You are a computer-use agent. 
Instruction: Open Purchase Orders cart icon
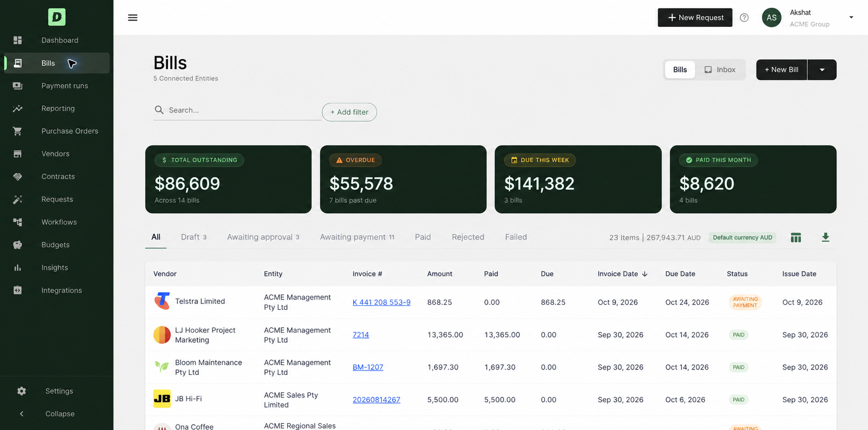click(18, 131)
